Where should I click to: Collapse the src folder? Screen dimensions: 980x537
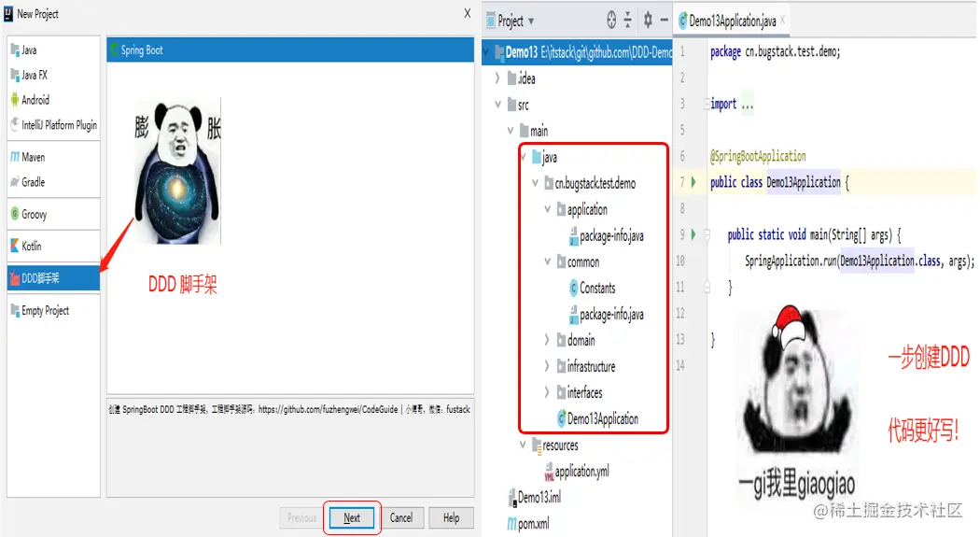click(497, 105)
